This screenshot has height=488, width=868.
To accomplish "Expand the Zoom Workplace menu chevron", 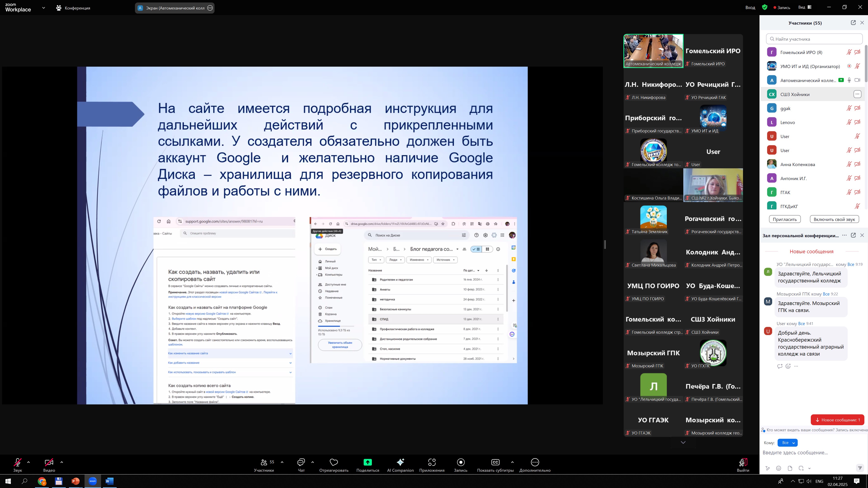I will (x=43, y=8).
